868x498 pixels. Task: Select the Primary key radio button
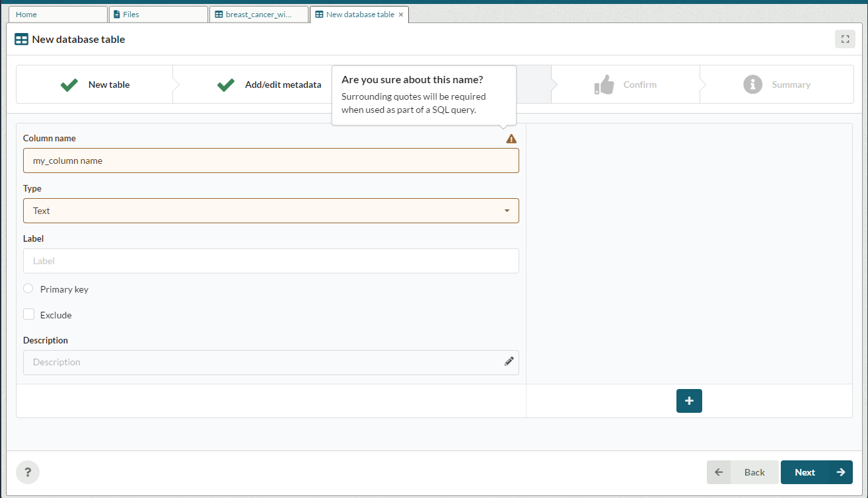click(28, 289)
